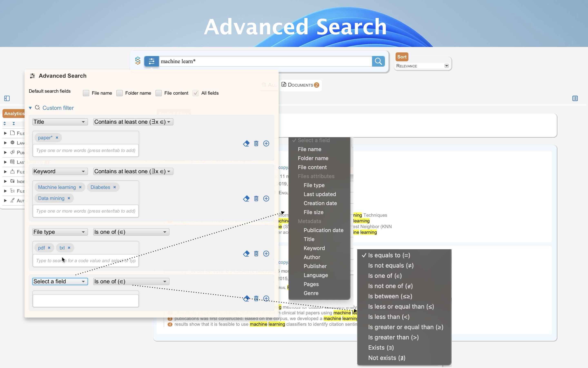Click the logo icon beside the search bar

138,61
